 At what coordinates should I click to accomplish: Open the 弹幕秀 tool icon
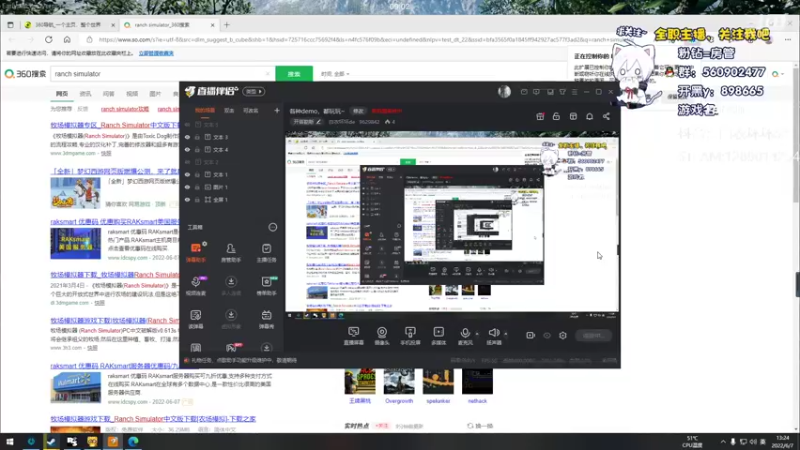(266, 318)
